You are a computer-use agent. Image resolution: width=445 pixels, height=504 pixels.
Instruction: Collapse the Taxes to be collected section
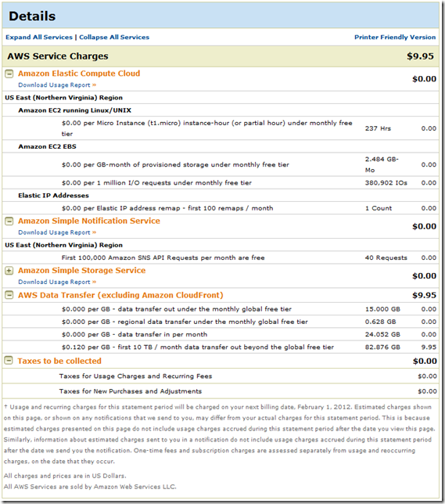[9, 361]
